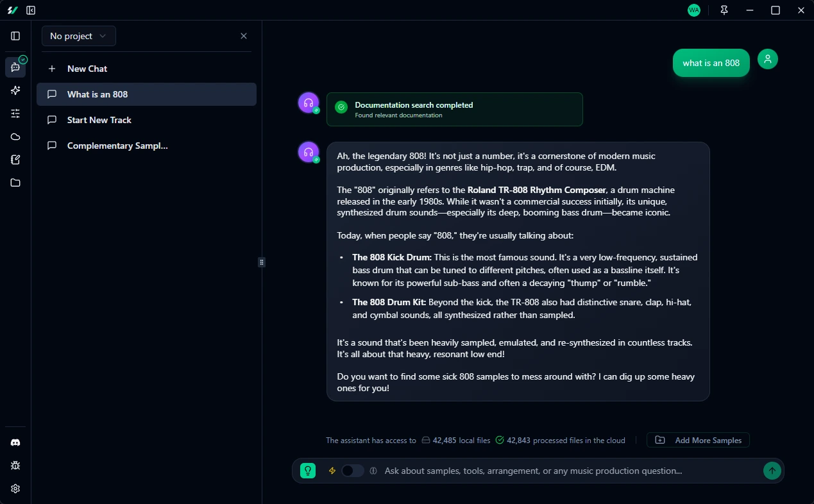Open the Settings gear at bottom
Viewport: 814px width, 504px height.
pos(15,488)
